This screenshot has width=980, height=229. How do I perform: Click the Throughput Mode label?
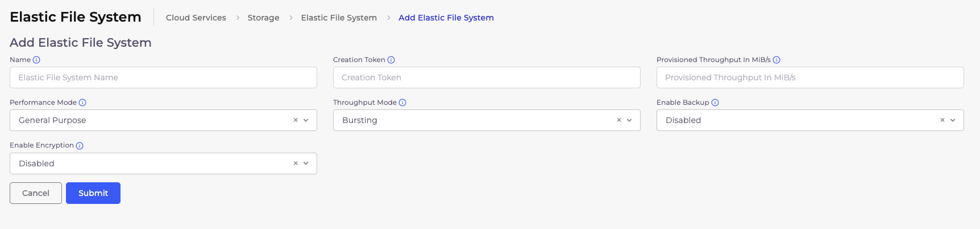point(365,103)
